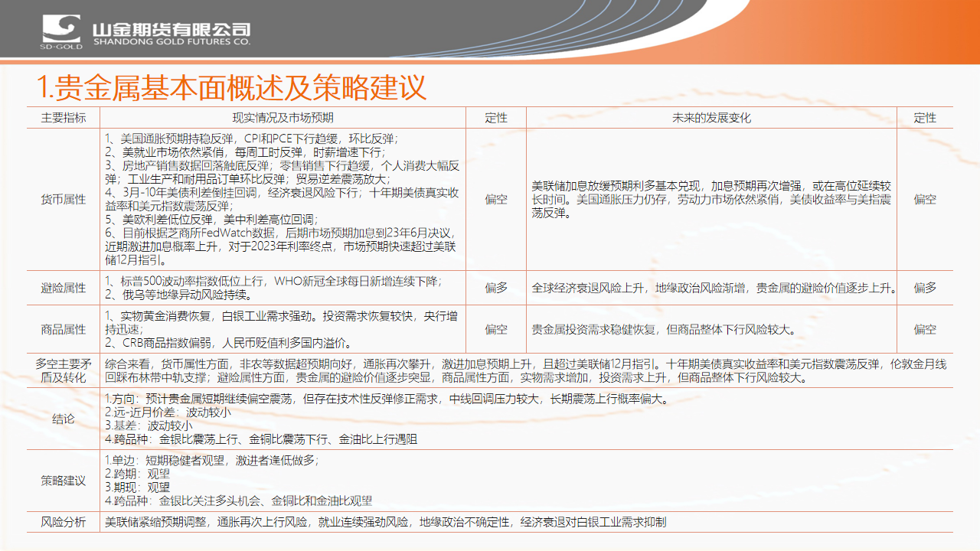980x551 pixels.
Task: Select the 风险分析 row label
Action: pyautogui.click(x=64, y=522)
